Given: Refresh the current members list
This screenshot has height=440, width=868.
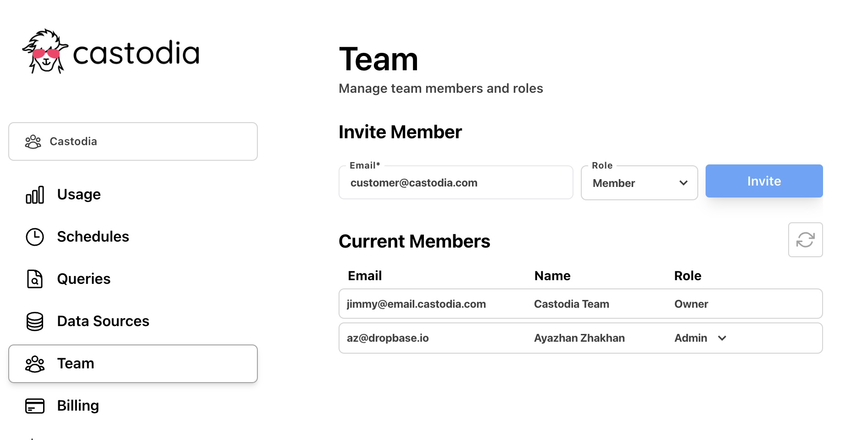Looking at the screenshot, I should pos(805,240).
